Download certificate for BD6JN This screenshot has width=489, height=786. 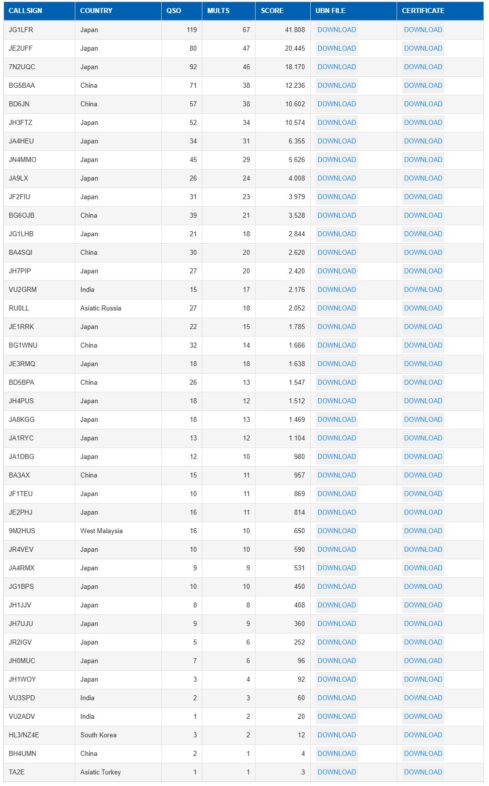point(423,104)
